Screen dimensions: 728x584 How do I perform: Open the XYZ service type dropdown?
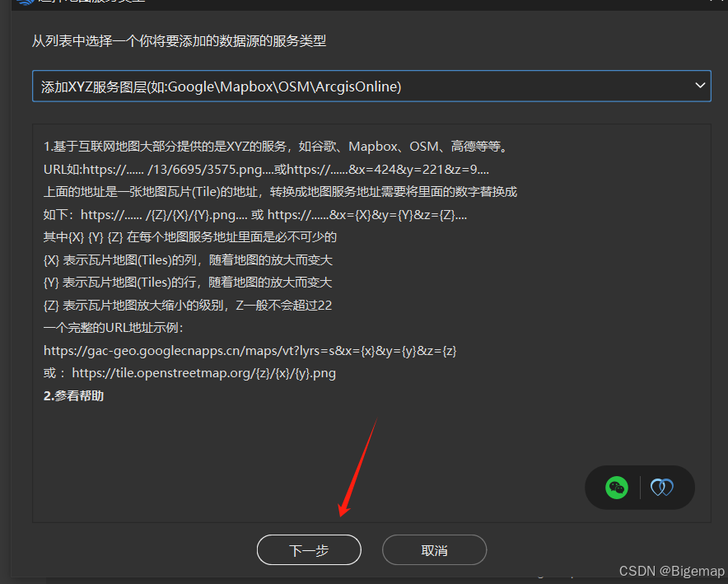coord(371,86)
